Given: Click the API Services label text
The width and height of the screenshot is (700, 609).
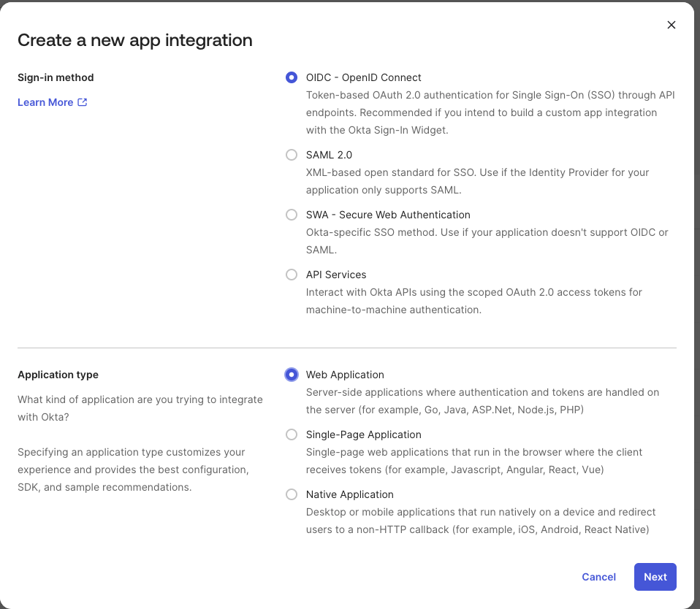Looking at the screenshot, I should point(336,275).
